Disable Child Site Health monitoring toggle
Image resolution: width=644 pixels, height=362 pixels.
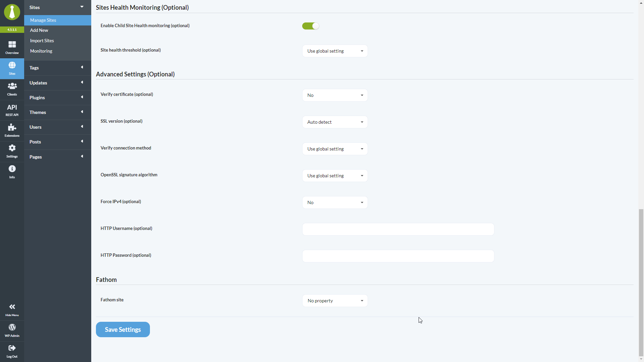point(310,26)
